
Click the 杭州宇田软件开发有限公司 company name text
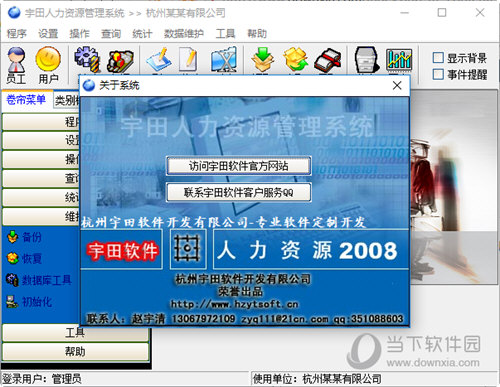[x=243, y=279]
